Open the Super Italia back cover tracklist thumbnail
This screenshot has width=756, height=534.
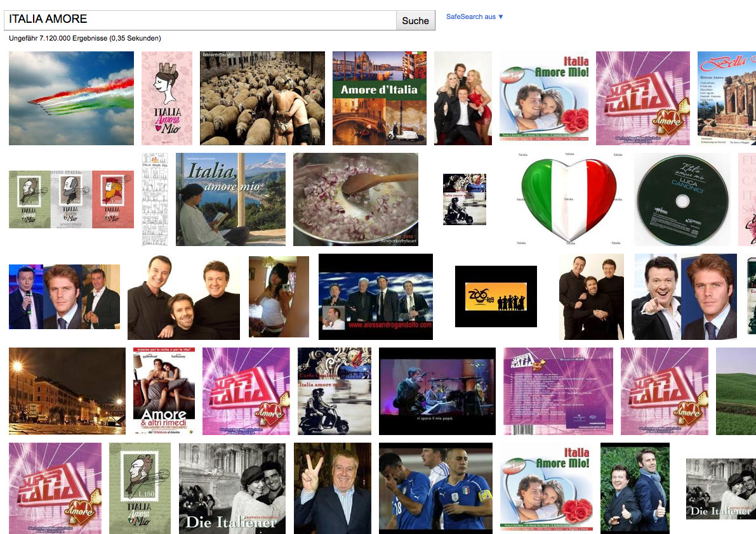[559, 391]
